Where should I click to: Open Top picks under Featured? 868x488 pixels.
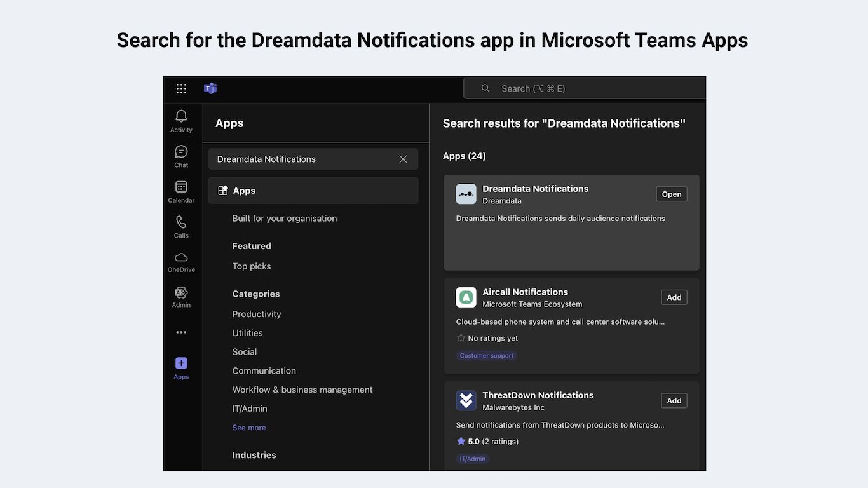(x=252, y=266)
